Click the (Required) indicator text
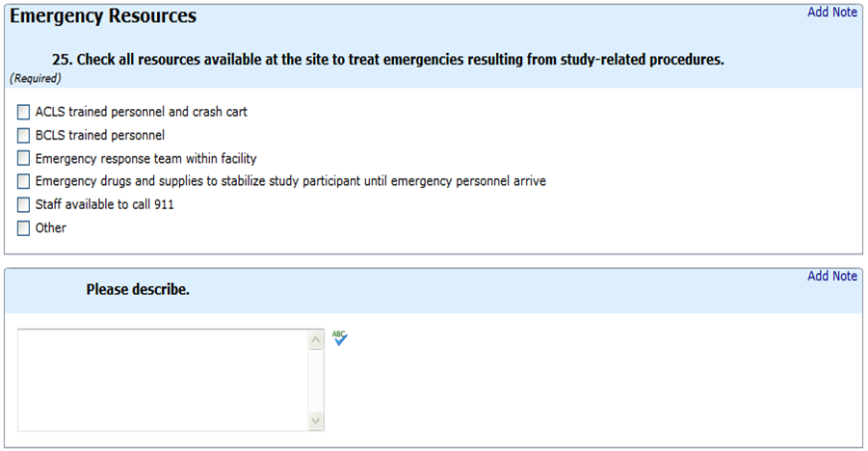This screenshot has width=868, height=451. pyautogui.click(x=36, y=77)
